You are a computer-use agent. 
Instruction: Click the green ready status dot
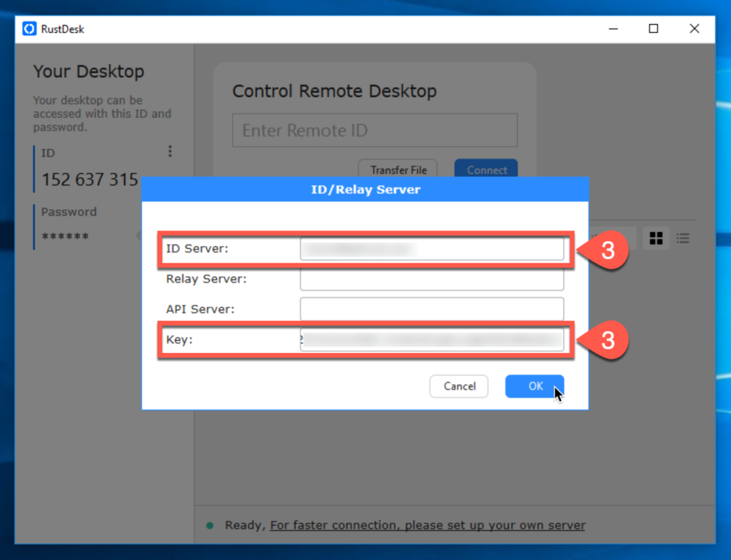[x=210, y=526]
